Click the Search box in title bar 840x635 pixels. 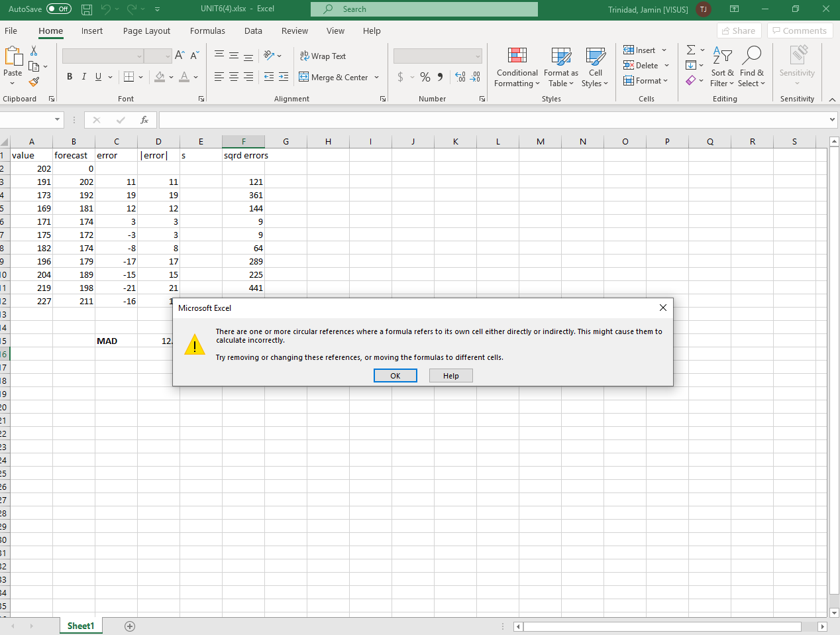(424, 9)
